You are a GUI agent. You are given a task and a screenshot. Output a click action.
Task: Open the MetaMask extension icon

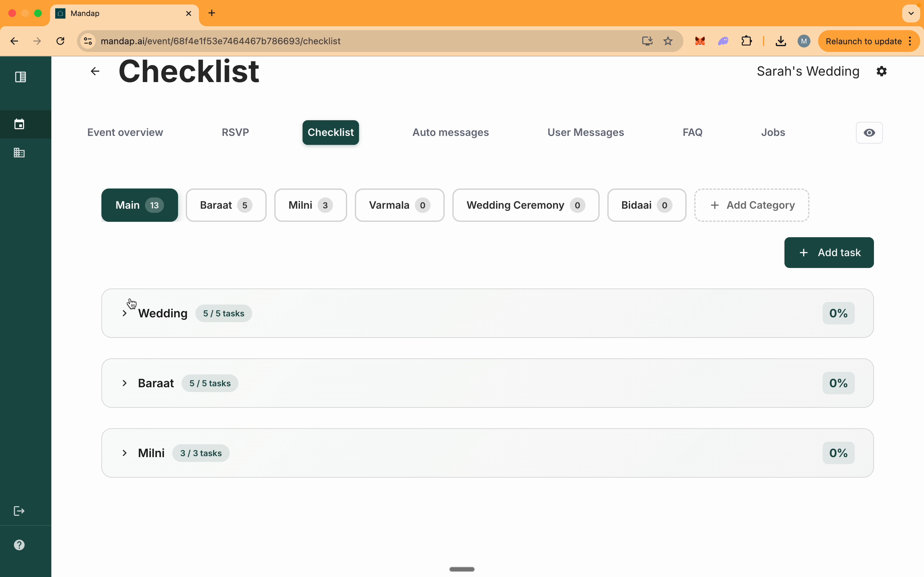pyautogui.click(x=699, y=41)
